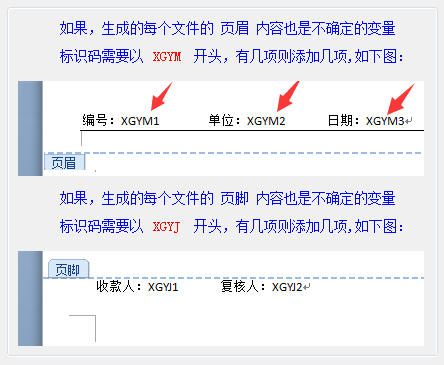Click the XGYM1 placeholder after 编号
The height and width of the screenshot is (365, 444).
coord(140,121)
